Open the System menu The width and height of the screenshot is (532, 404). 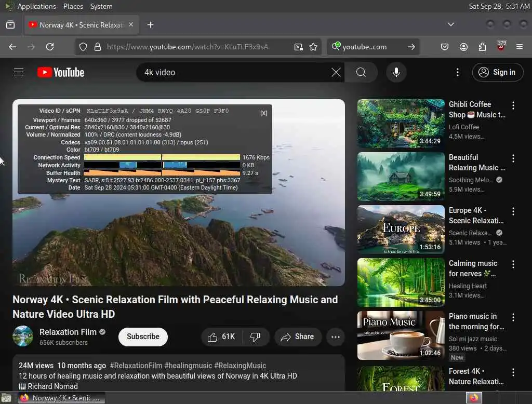click(x=101, y=6)
